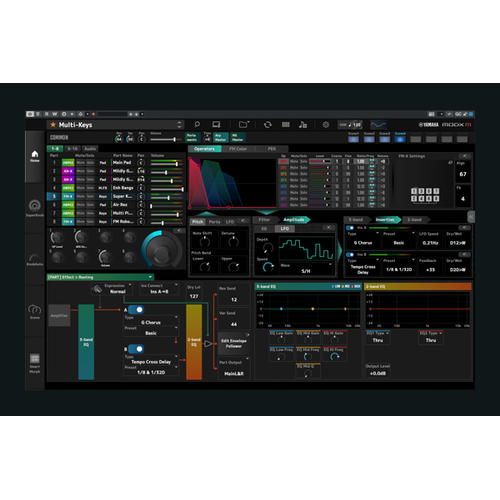Click the search magnifier icon
This screenshot has height=500, width=500.
[x=197, y=125]
